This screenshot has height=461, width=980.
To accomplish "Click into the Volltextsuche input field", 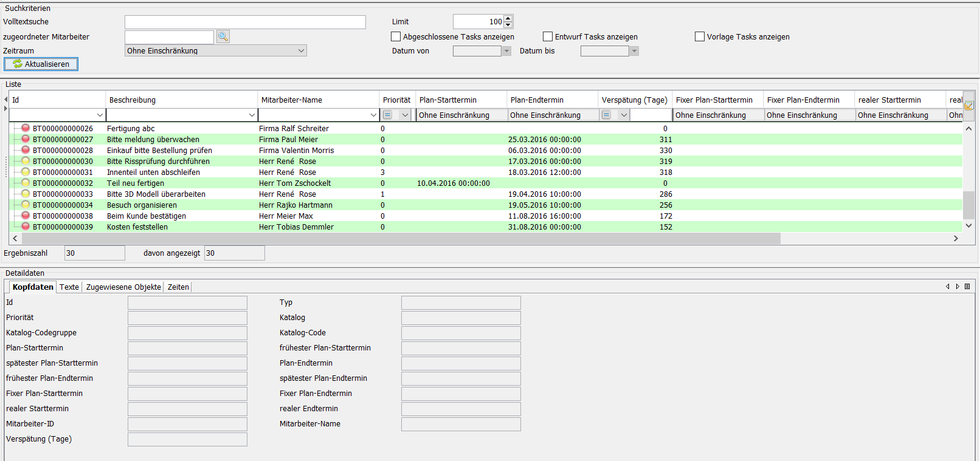I will pos(245,22).
